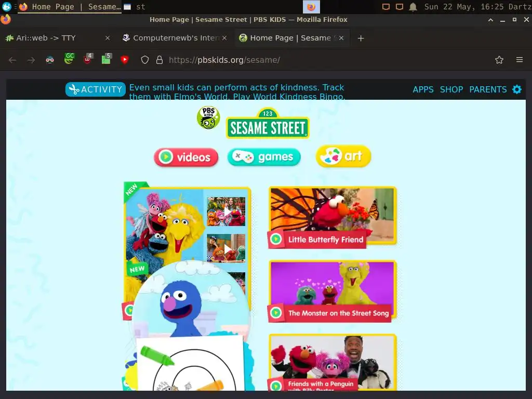Play the second small video thumbnail in NEW card
The height and width of the screenshot is (399, 532).
pos(227,248)
